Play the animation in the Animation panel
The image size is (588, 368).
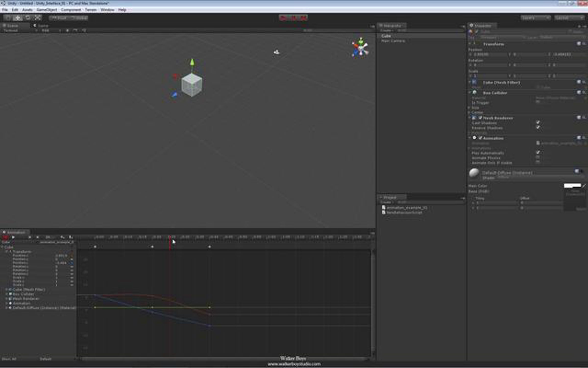click(13, 237)
